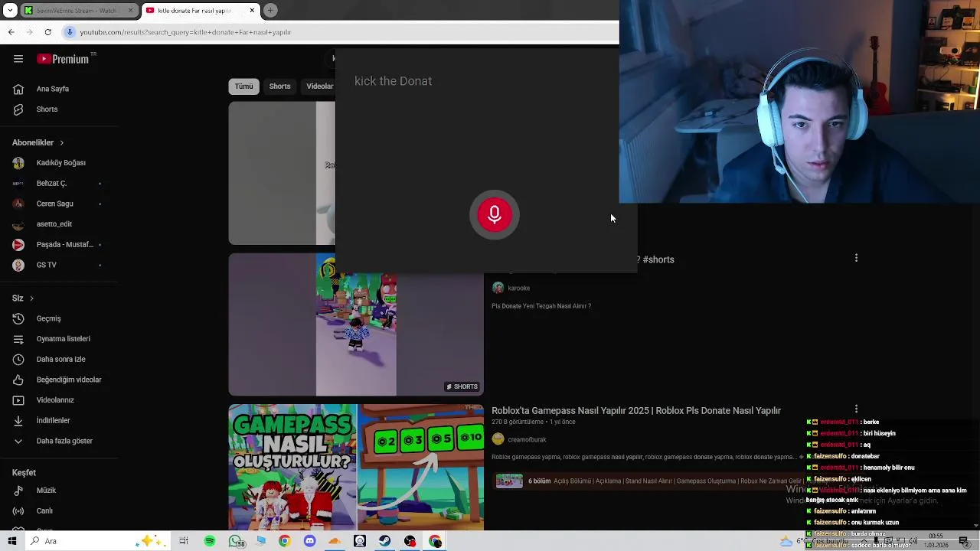Open Behzat Ç. channel subscription

pos(58,184)
